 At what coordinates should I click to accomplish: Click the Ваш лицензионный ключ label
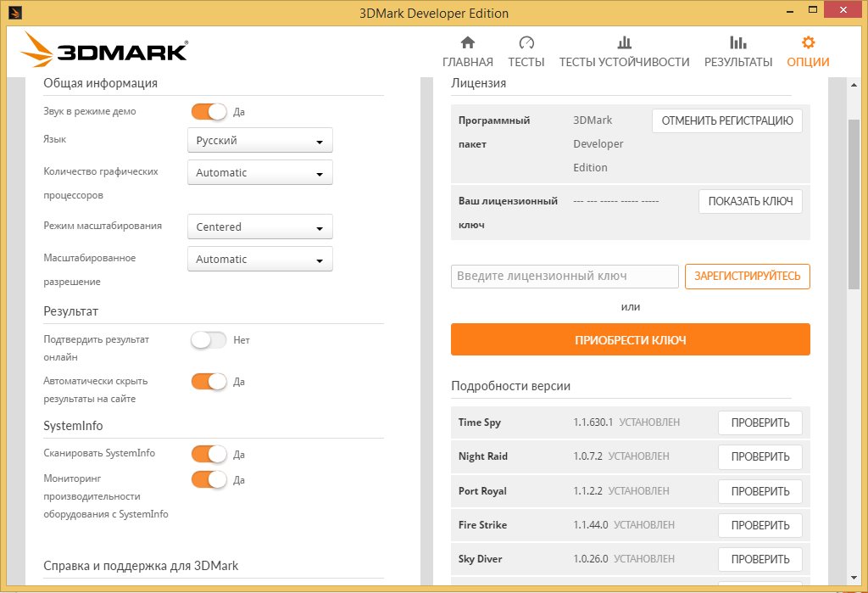509,213
